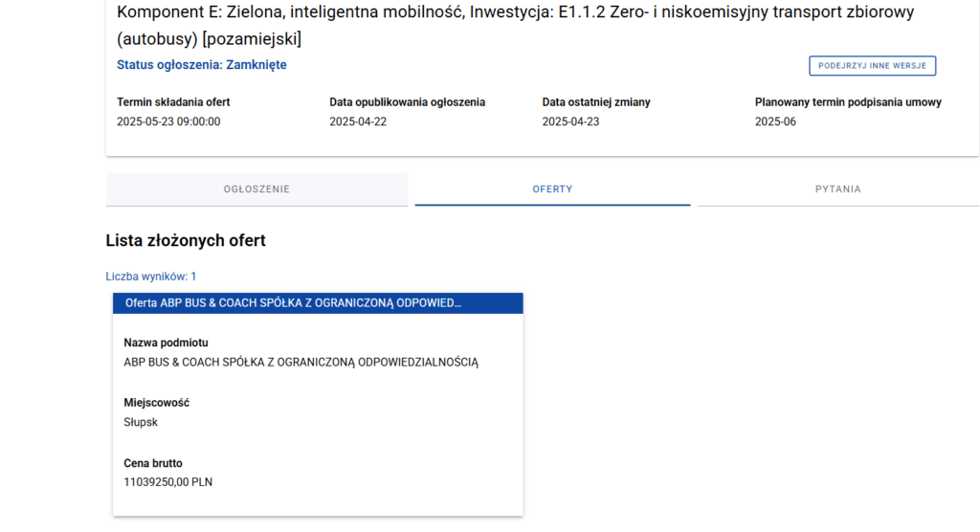Click the planned contract date 2025-06
980x532 pixels.
click(x=775, y=122)
